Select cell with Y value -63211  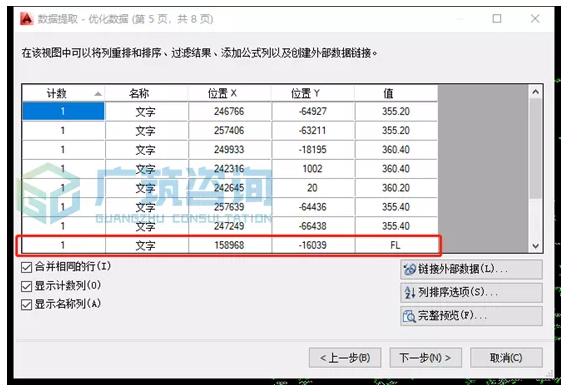[313, 130]
